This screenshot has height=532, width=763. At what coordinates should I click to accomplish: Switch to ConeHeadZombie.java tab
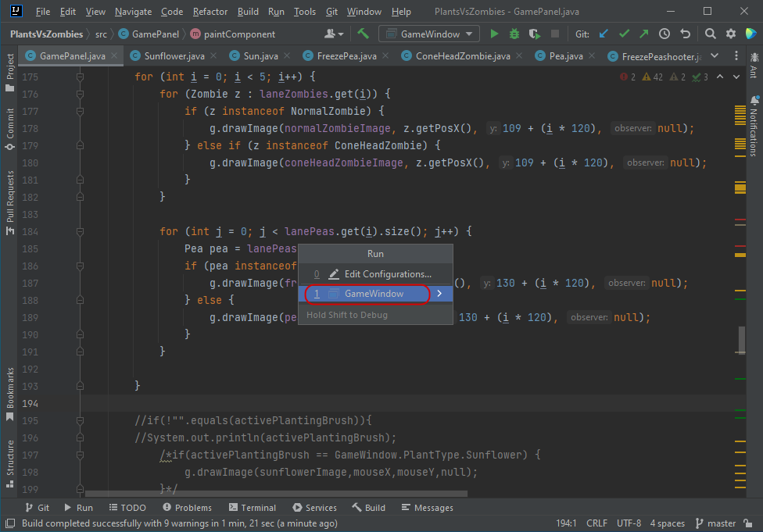tap(463, 56)
